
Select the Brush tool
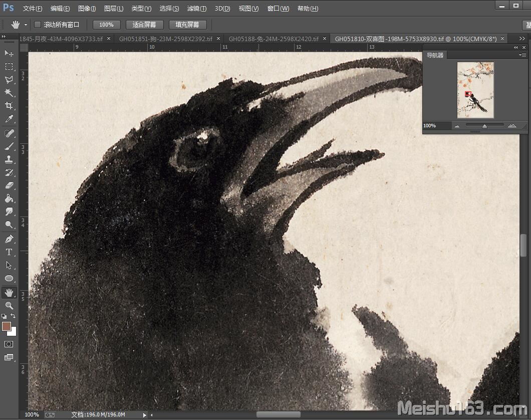pyautogui.click(x=9, y=146)
